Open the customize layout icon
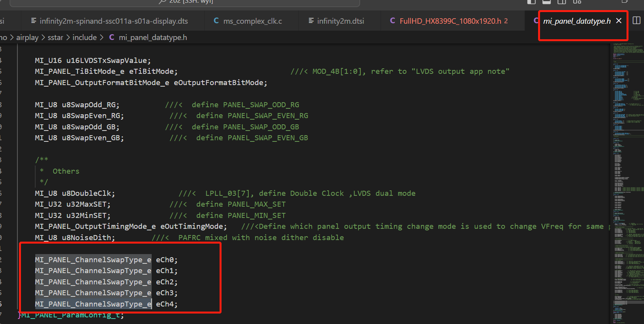The image size is (644, 324). tap(577, 2)
